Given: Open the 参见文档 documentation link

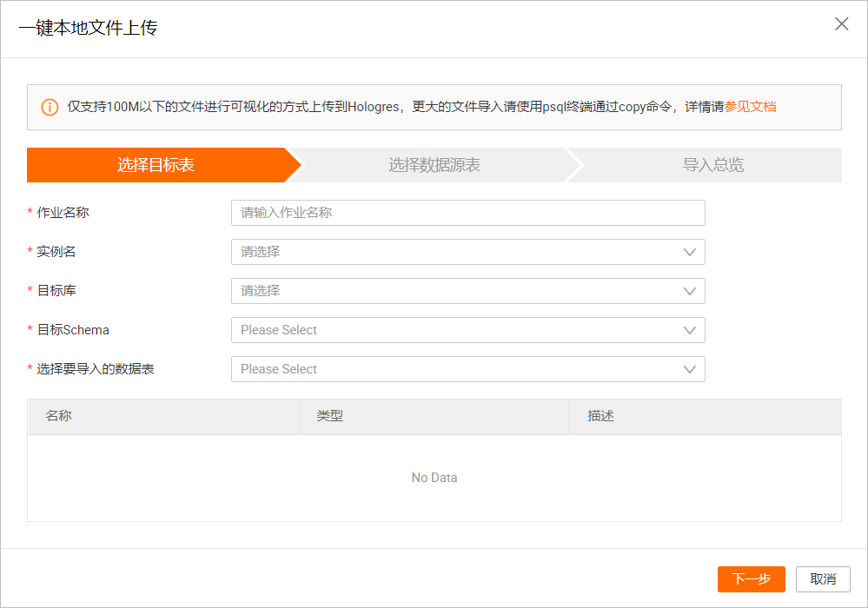Looking at the screenshot, I should (x=750, y=107).
